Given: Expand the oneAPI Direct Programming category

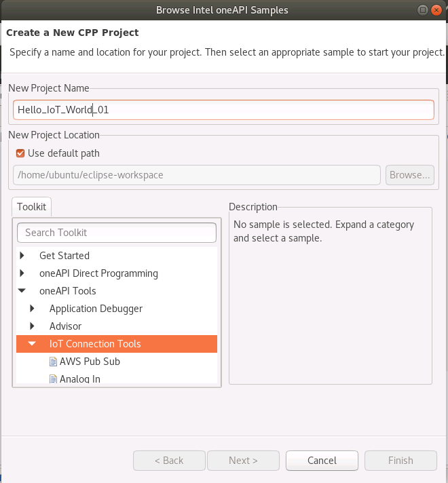Looking at the screenshot, I should [x=22, y=273].
